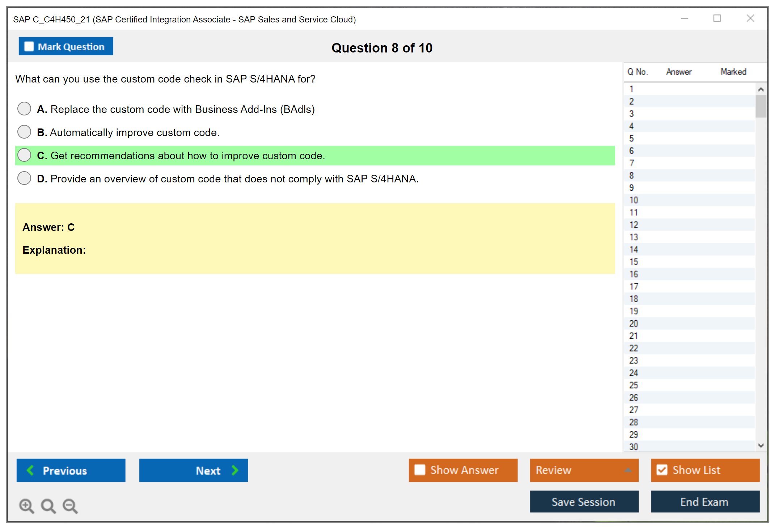Maximize the exam window
The image size is (778, 532).
(x=717, y=18)
